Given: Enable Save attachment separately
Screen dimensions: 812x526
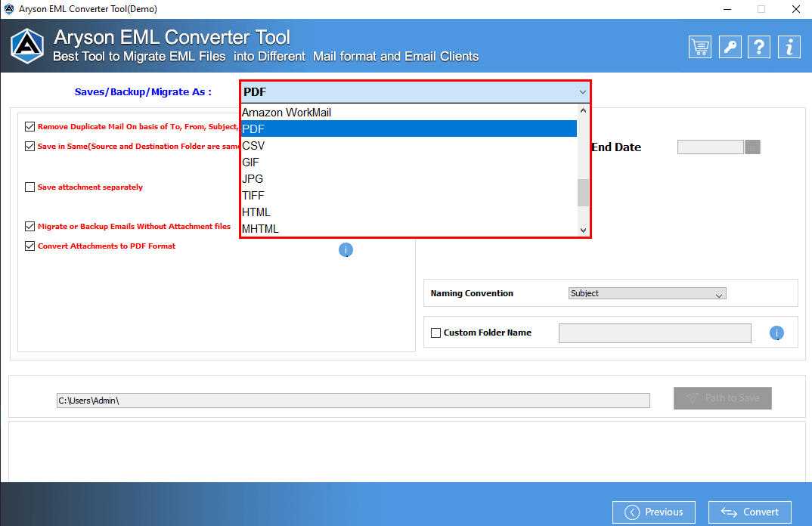Looking at the screenshot, I should [x=30, y=187].
